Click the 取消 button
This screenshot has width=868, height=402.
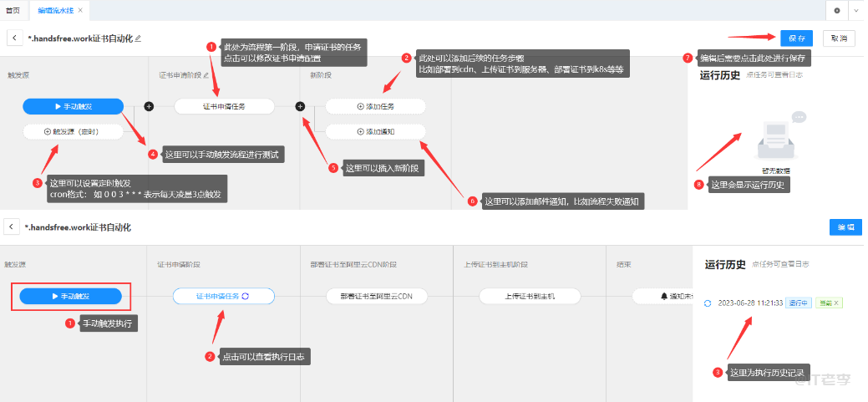(x=838, y=38)
